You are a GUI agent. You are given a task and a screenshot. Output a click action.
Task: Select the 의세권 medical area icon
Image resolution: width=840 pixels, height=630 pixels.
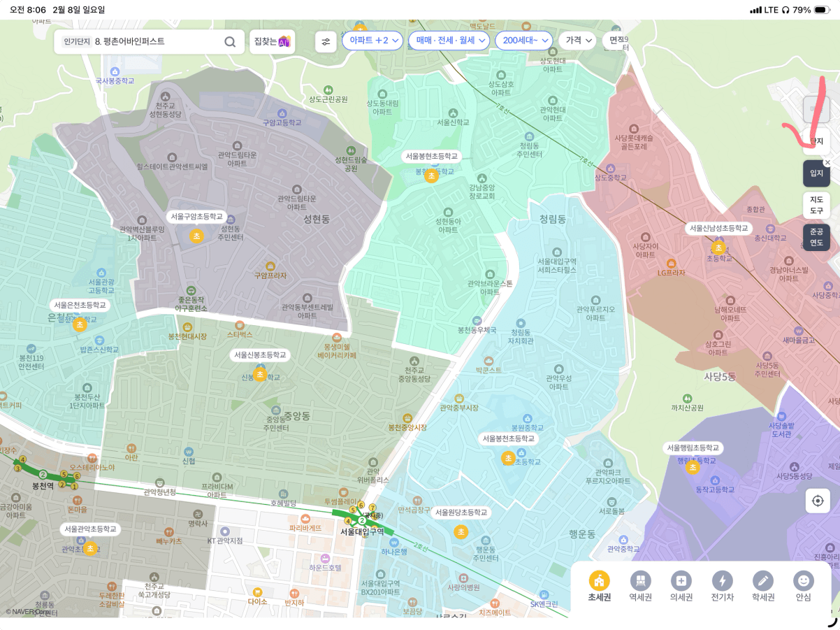pyautogui.click(x=681, y=582)
